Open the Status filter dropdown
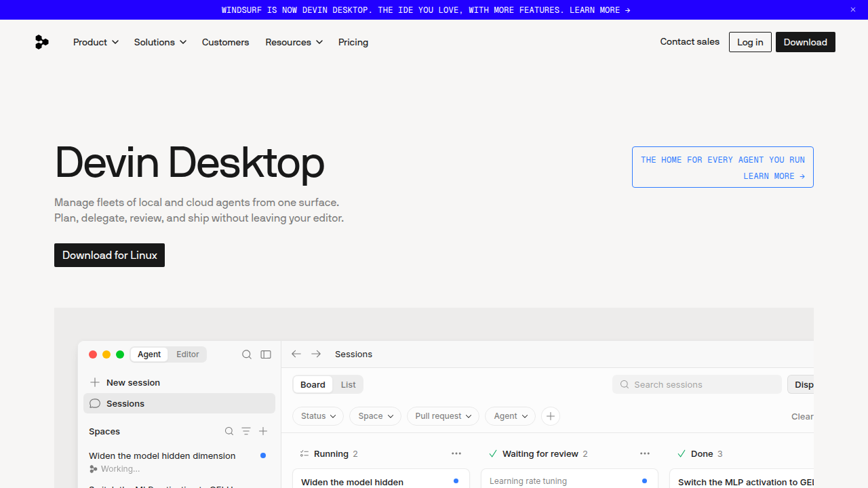 (x=318, y=416)
